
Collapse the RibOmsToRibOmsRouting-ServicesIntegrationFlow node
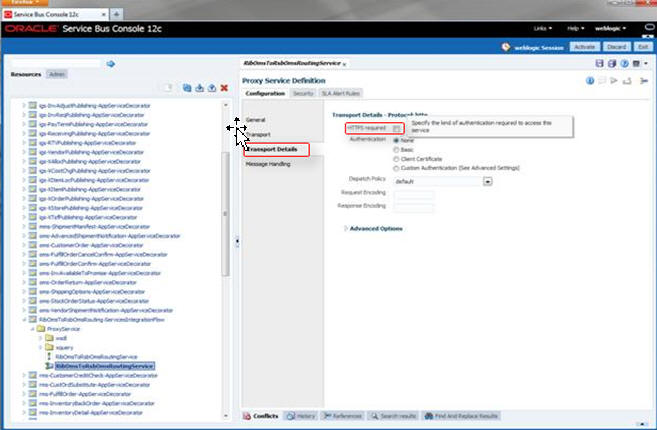(24, 319)
